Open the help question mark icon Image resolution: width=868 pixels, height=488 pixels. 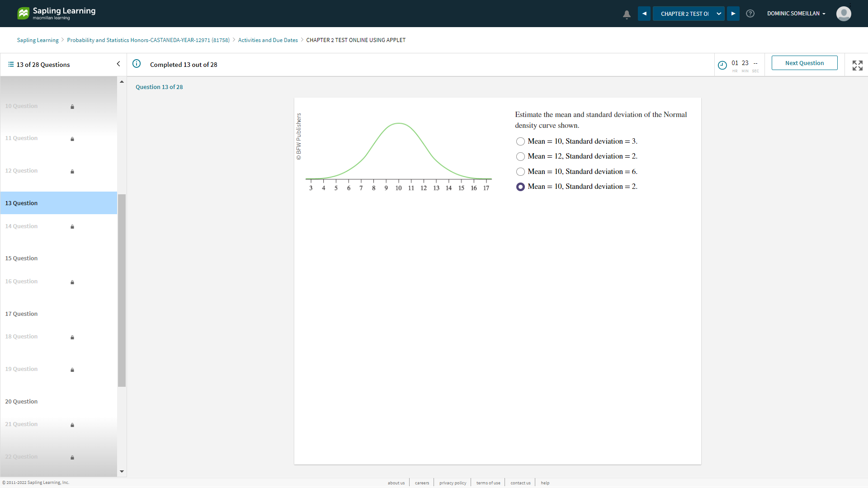[x=750, y=14]
